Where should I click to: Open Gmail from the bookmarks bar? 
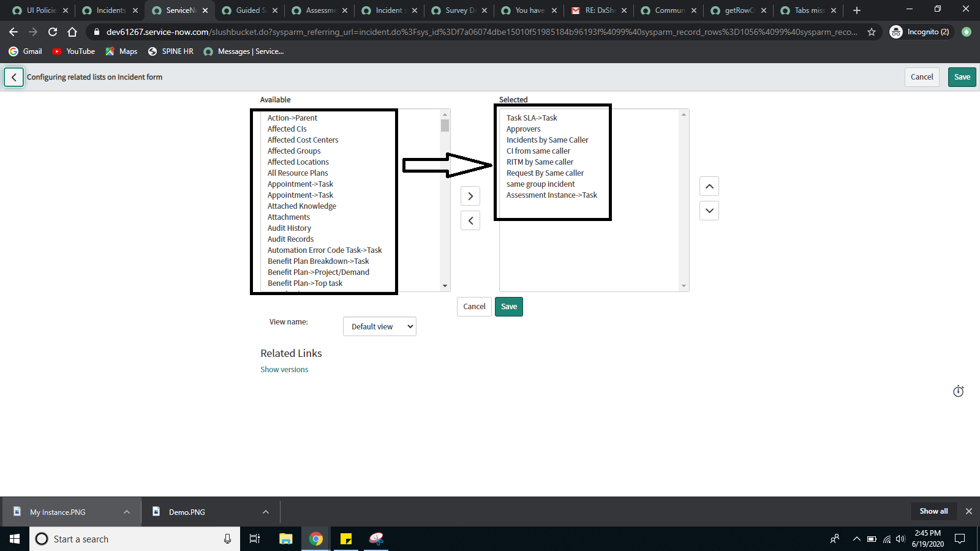(x=24, y=51)
